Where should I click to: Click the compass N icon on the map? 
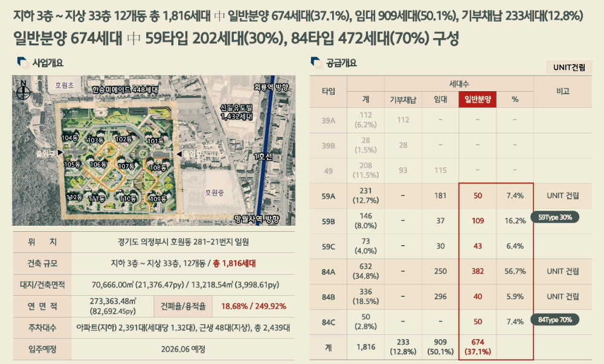click(24, 91)
